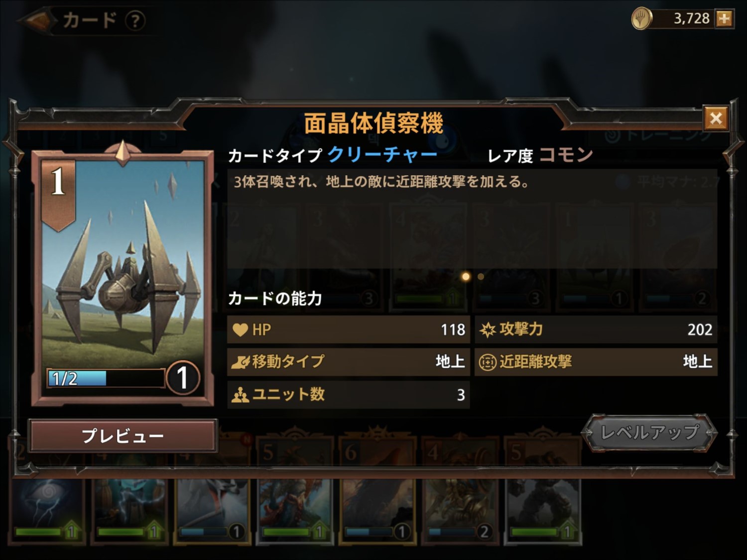Tap the 1/2 card progress bar
The image size is (747, 560).
click(x=106, y=378)
